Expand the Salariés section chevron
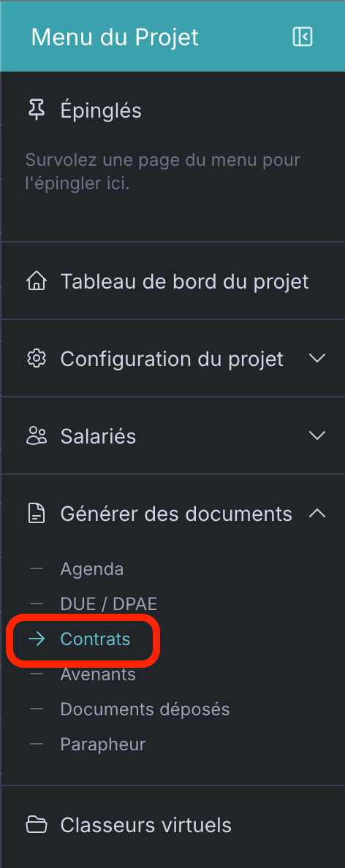 point(317,435)
